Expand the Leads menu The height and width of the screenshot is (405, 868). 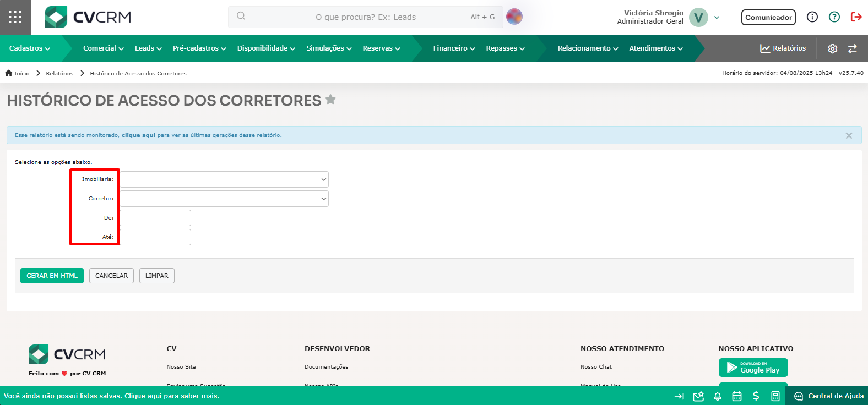148,48
